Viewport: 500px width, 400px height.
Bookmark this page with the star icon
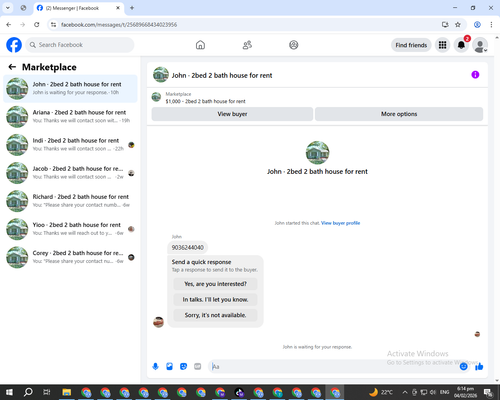(458, 25)
